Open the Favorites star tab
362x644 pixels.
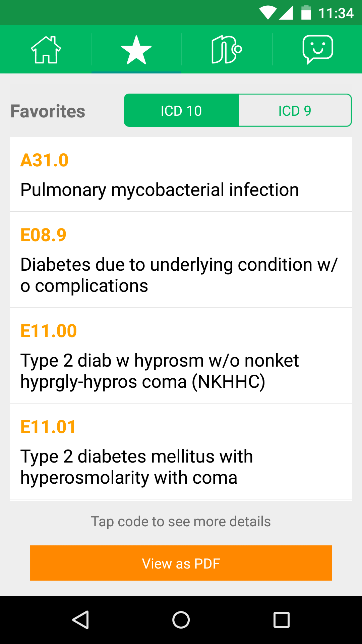click(x=136, y=50)
